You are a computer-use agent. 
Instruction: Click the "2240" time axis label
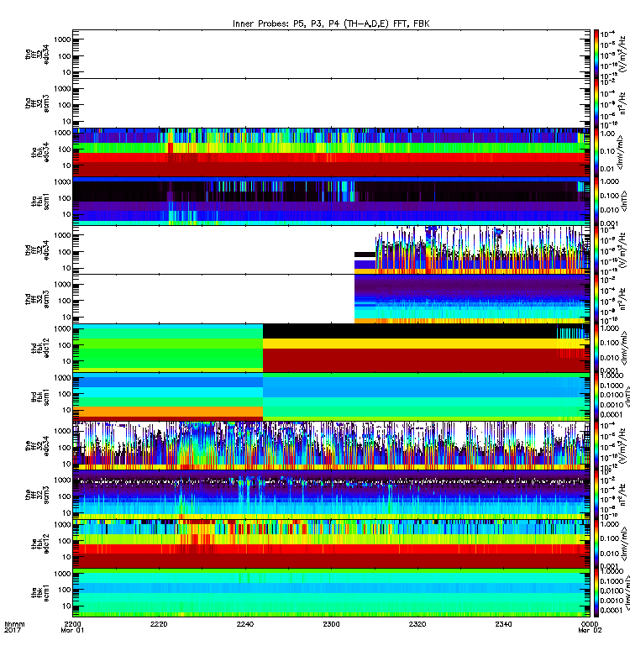pos(244,624)
